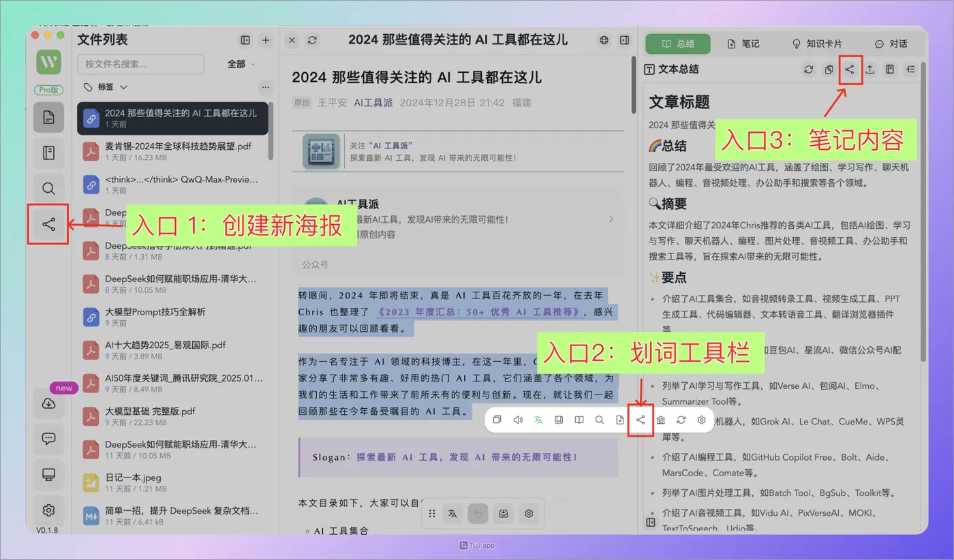The image size is (954, 560).
Task: Click the export upload icon in 文本总结 header
Action: (870, 69)
